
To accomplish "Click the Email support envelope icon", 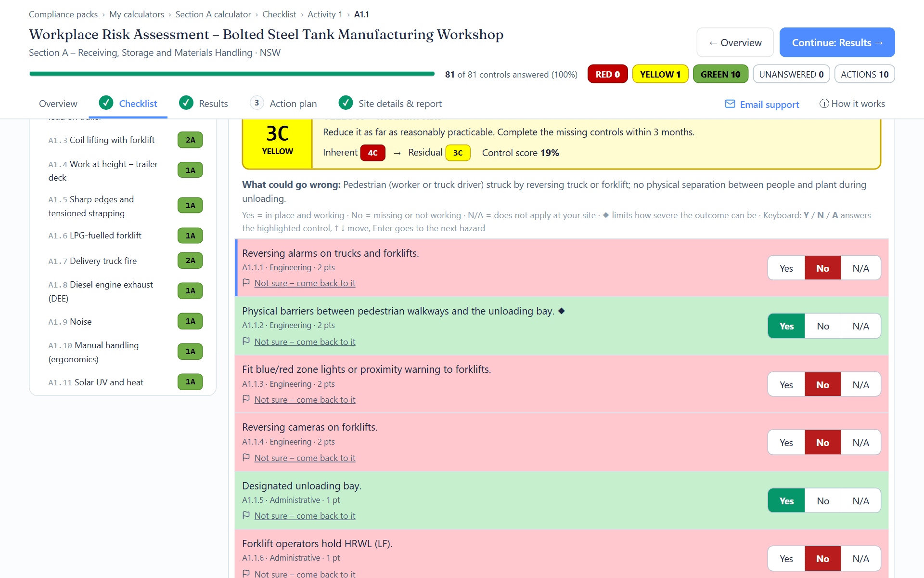I will pos(730,104).
